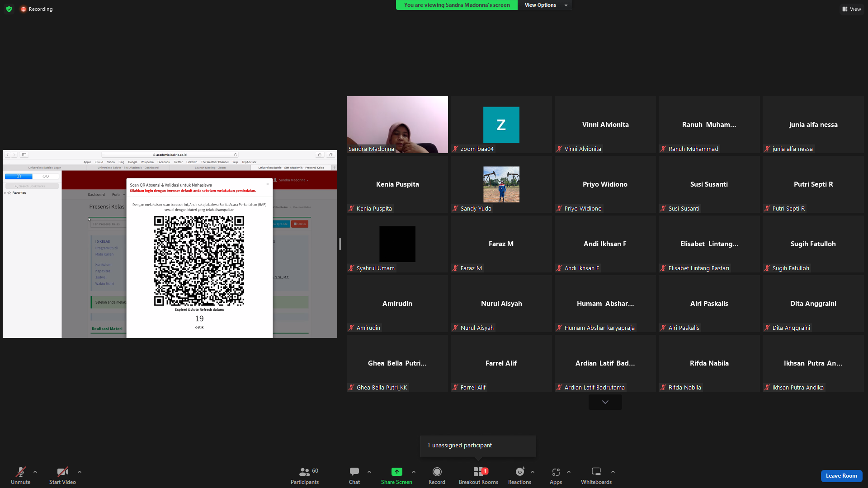Viewport: 868px width, 488px height.
Task: Expand chat options arrow next to Chat
Action: click(369, 472)
